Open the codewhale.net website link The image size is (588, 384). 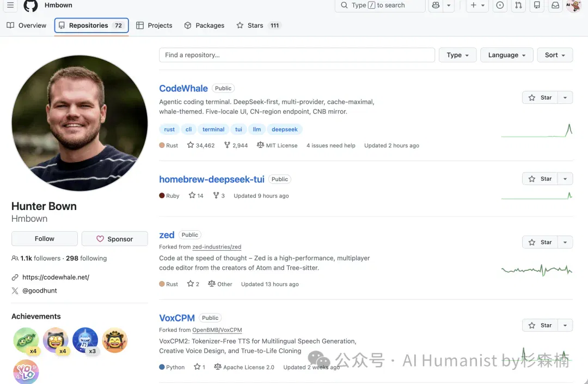(x=56, y=277)
